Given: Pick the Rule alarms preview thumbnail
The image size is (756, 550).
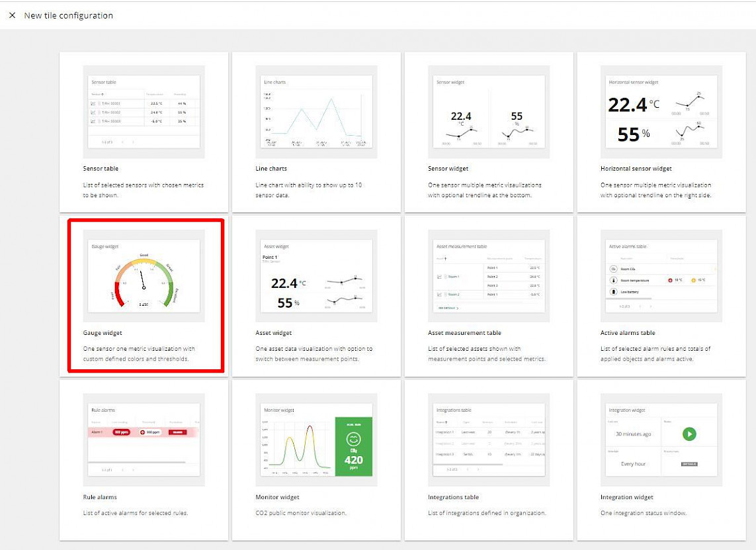Looking at the screenshot, I should (144, 440).
